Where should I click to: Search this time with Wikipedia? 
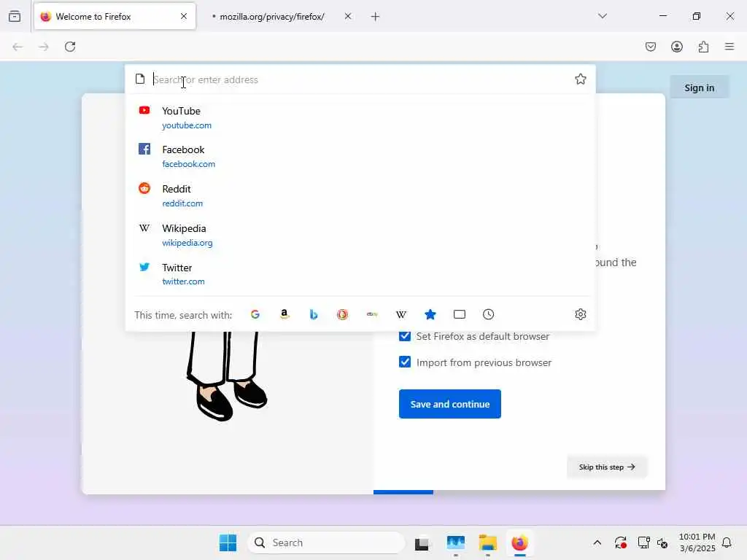(401, 314)
